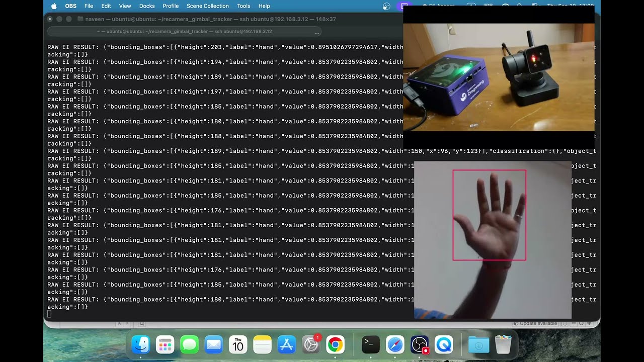Open System Settings with the red badge

click(x=311, y=344)
